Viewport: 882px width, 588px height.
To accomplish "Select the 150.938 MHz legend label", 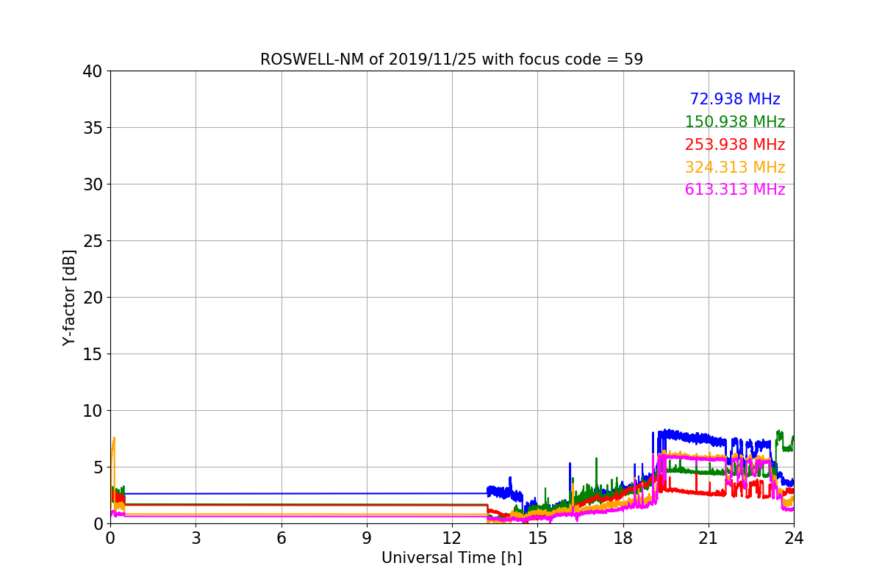I will pos(735,122).
